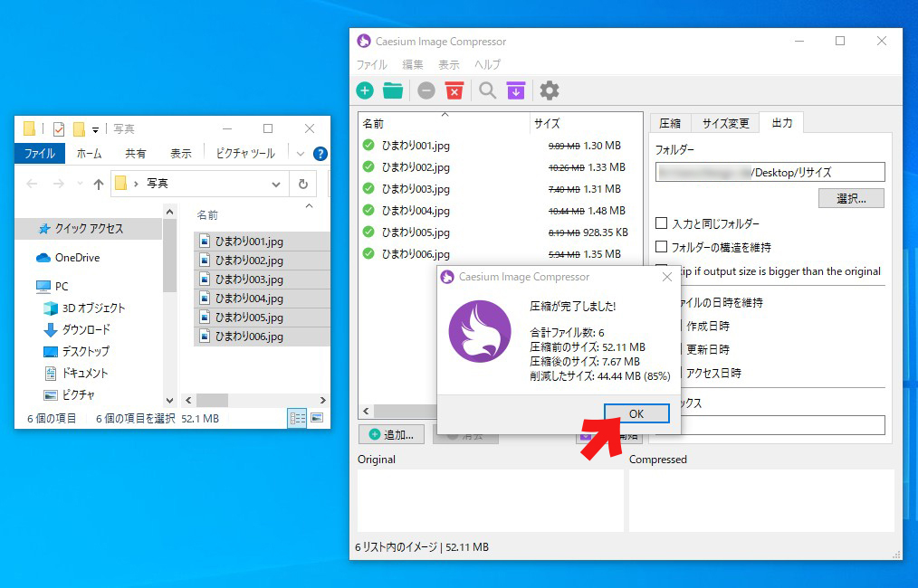Select ひまわり002.jpg in Explorer file list
This screenshot has width=918, height=588.
pos(262,261)
